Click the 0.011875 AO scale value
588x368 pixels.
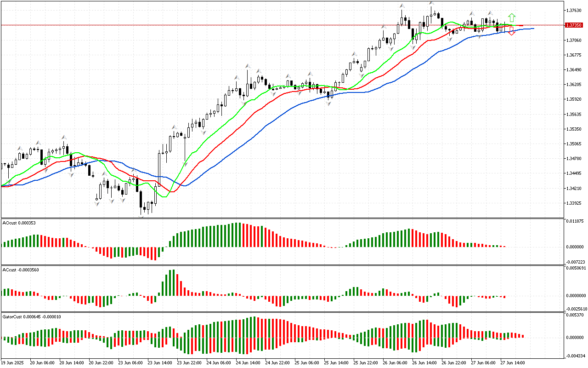point(574,221)
